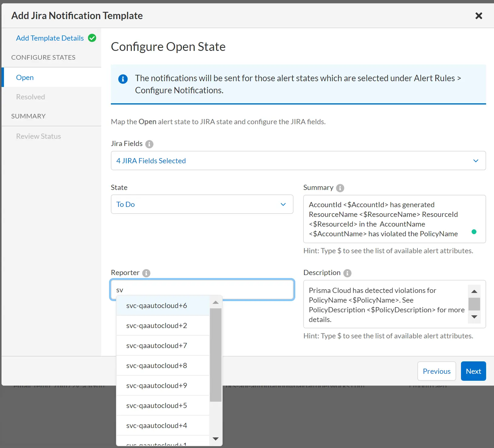494x448 pixels.
Task: Select svc-qaautocloud+6 from reporter list
Action: coord(163,305)
